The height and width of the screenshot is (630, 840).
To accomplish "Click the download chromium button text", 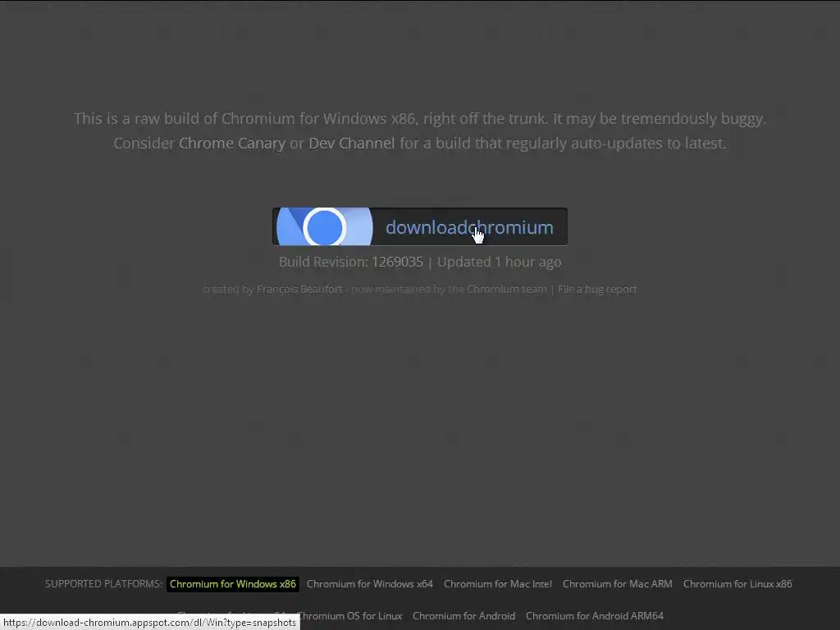I will pos(469,227).
